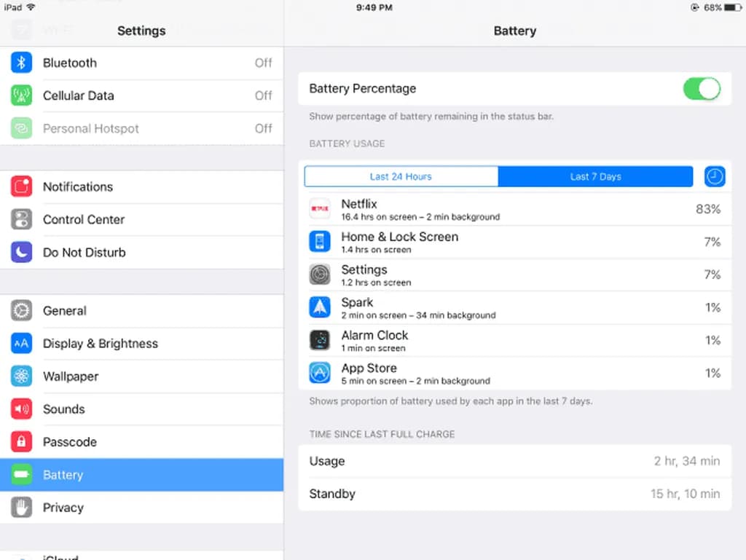
Task: Tap the red Notifications icon
Action: [x=21, y=187]
